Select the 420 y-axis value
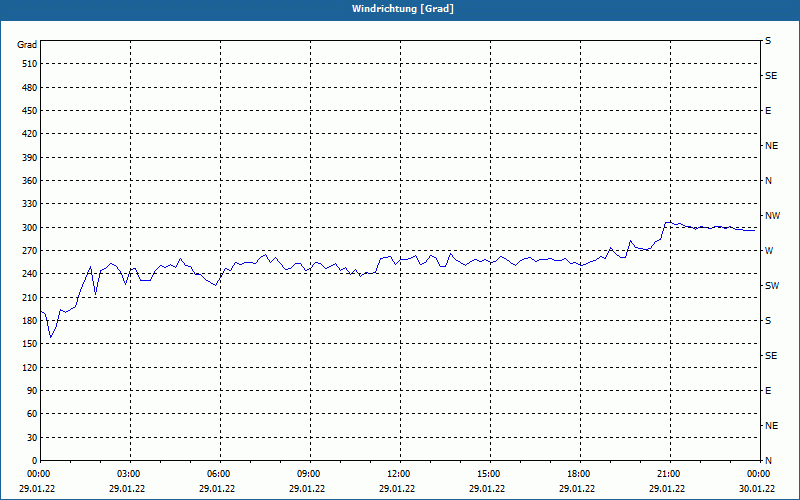Viewport: 800px width, 500px height. [x=29, y=134]
